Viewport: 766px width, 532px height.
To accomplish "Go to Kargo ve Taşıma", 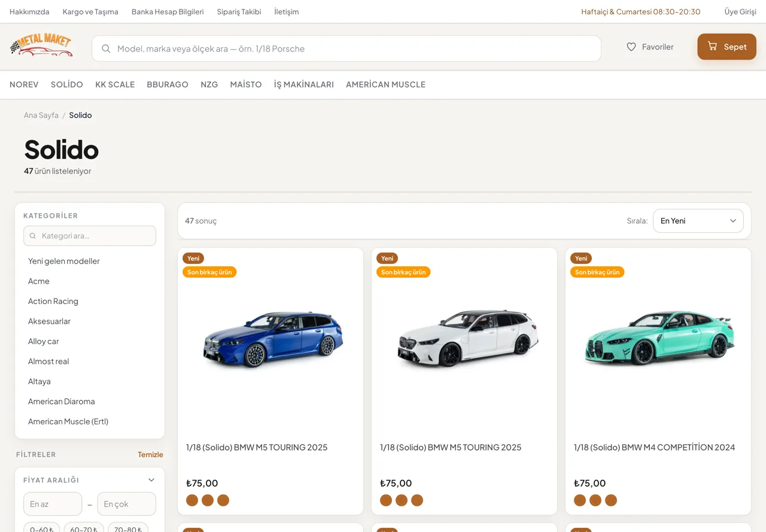I will 90,11.
